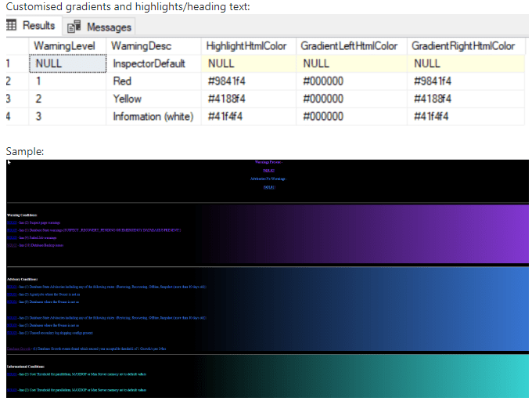
Task: Open server link beside Failed Job warnings
Action: [11, 237]
